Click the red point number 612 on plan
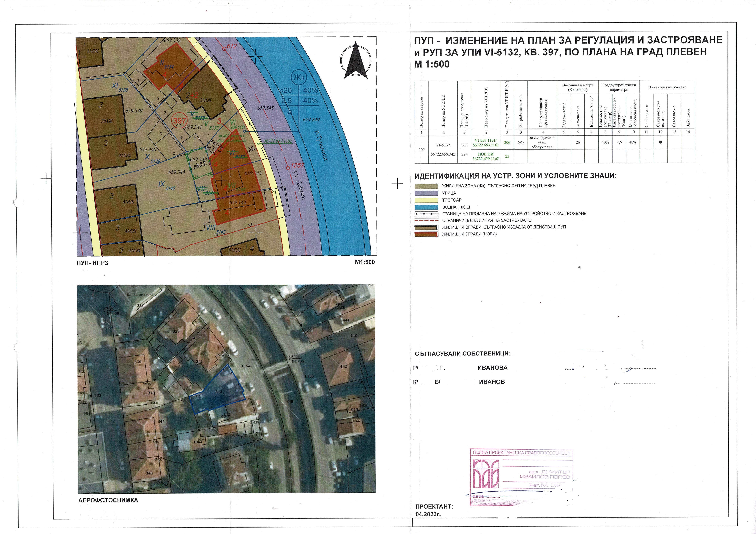This screenshot has height=534, width=756. click(232, 46)
